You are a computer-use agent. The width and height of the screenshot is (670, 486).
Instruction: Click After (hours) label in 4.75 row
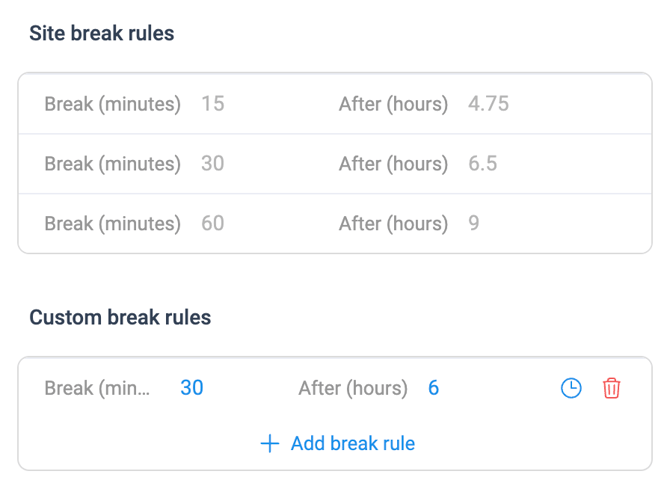coord(394,104)
